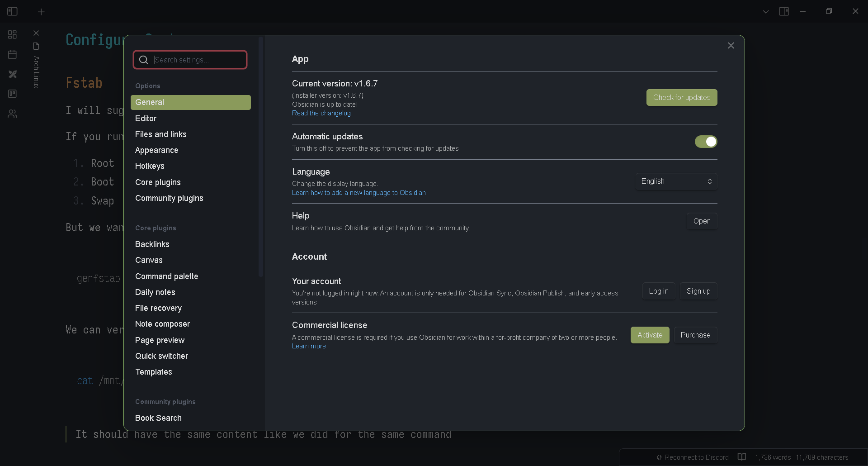Open Canvas plugin options
The height and width of the screenshot is (466, 868).
tap(191, 260)
